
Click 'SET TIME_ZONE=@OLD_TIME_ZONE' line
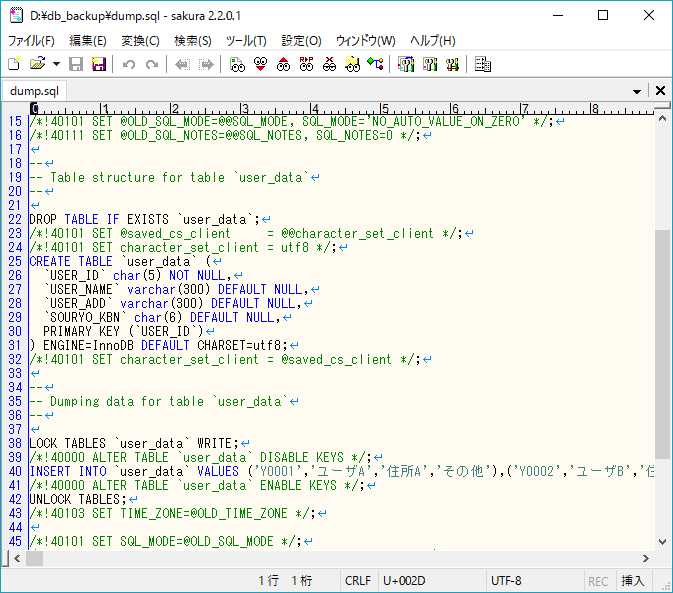click(178, 513)
